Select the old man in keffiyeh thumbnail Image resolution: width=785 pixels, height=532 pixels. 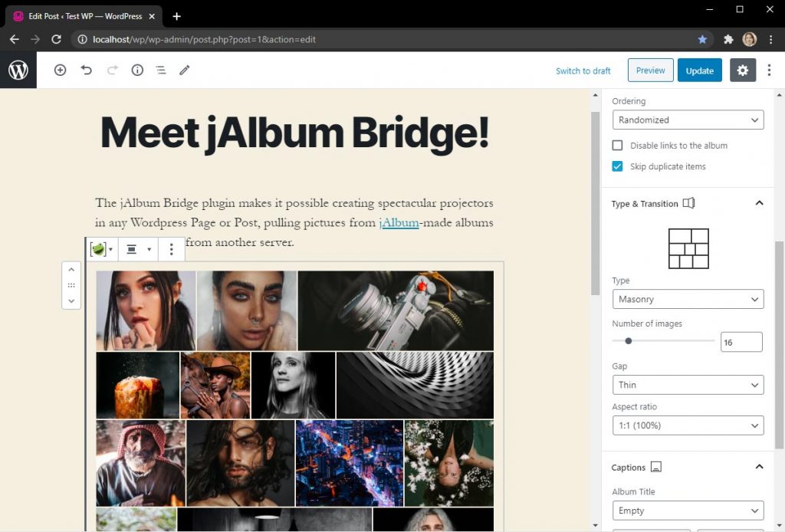pos(141,463)
